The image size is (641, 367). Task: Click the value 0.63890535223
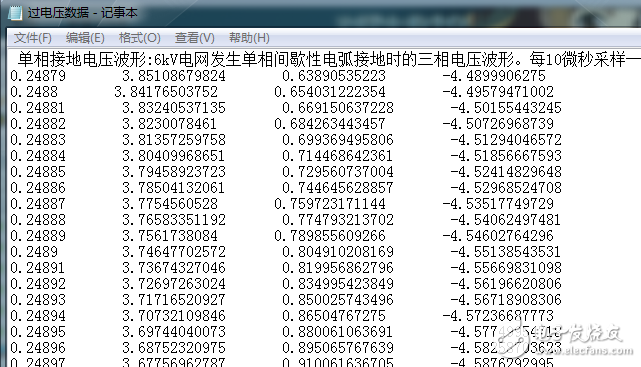click(x=334, y=76)
